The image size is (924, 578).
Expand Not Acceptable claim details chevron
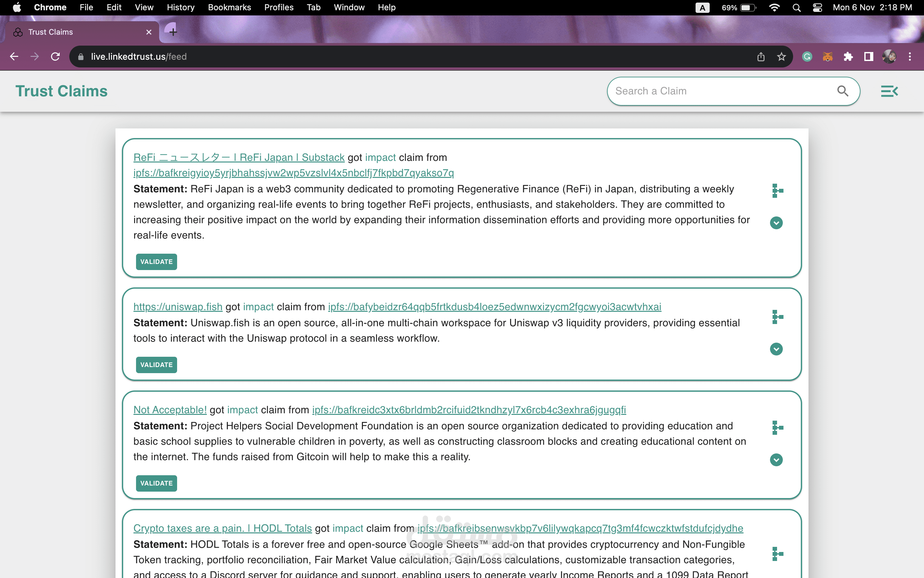pos(776,460)
